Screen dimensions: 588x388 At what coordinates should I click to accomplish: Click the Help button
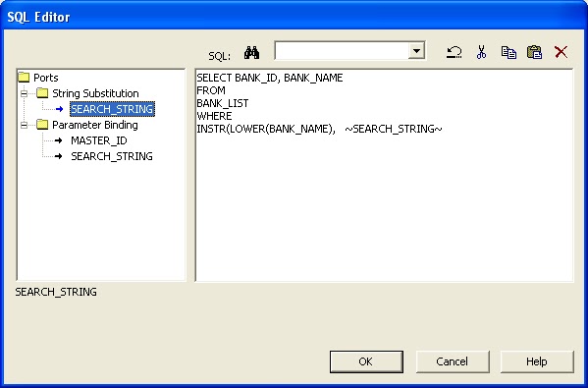(x=537, y=361)
